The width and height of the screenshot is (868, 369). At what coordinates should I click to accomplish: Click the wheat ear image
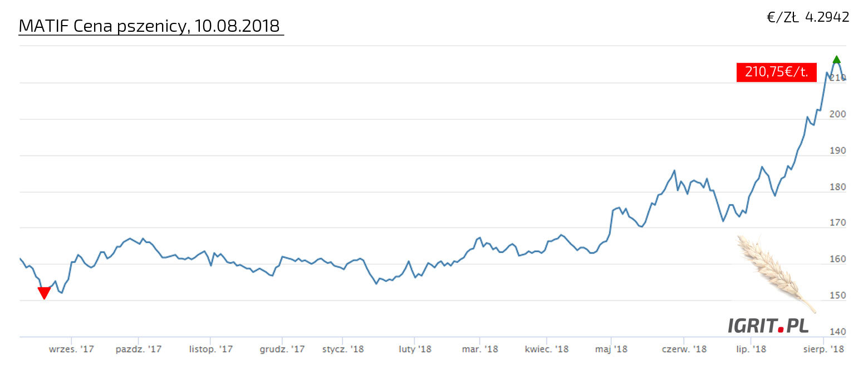pyautogui.click(x=776, y=272)
